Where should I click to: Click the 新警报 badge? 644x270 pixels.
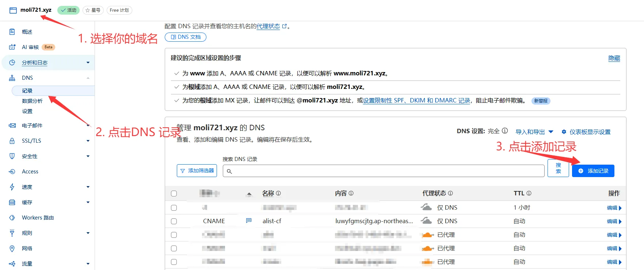point(541,101)
